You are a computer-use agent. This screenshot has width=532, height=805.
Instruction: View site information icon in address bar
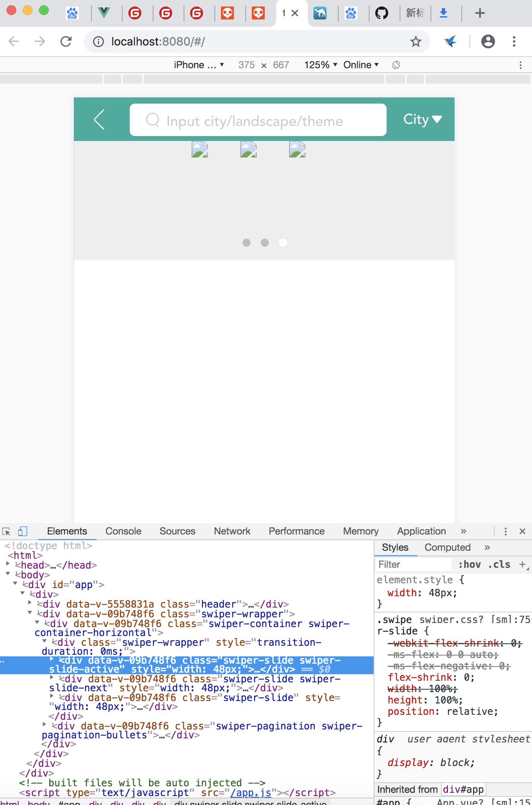click(x=98, y=41)
